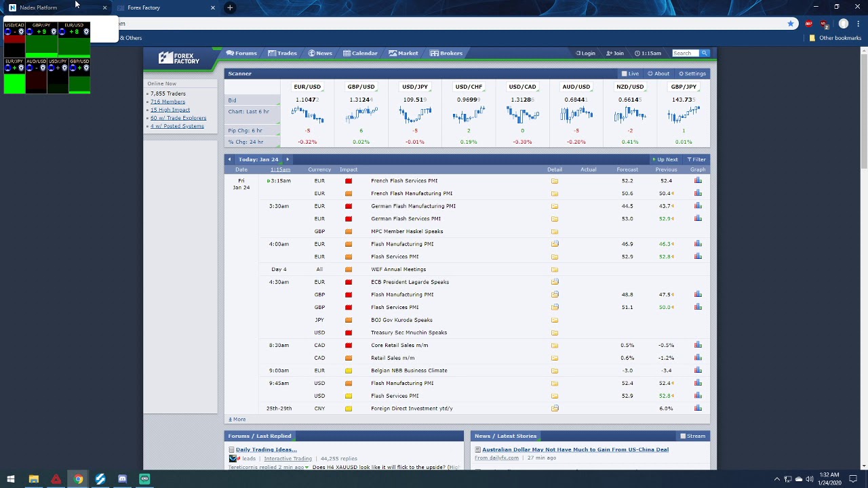Open the Forums menu
Viewport: 868px width, 488px height.
tap(241, 54)
